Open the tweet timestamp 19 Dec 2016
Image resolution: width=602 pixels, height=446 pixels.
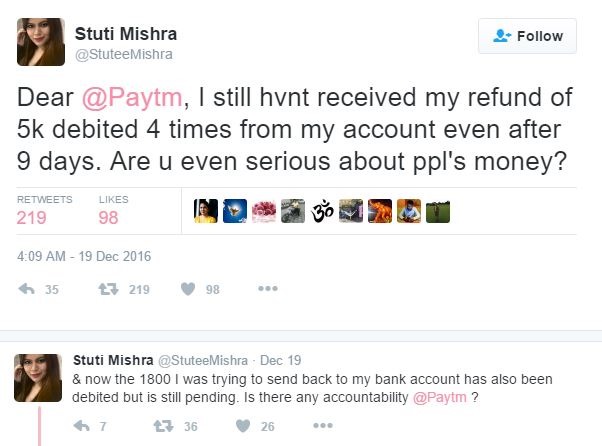pos(84,255)
